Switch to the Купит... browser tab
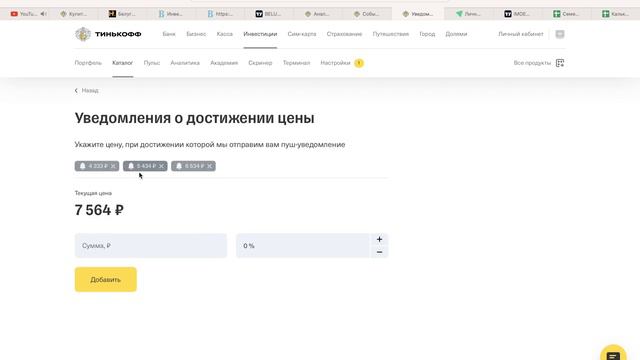The height and width of the screenshot is (360, 640). coord(73,14)
